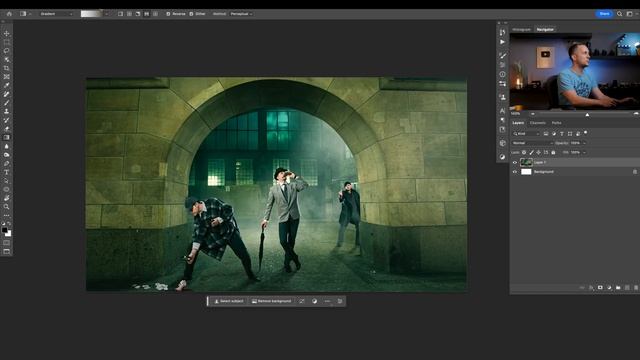
Task: Open the workspace switcher icon
Action: coord(629,14)
